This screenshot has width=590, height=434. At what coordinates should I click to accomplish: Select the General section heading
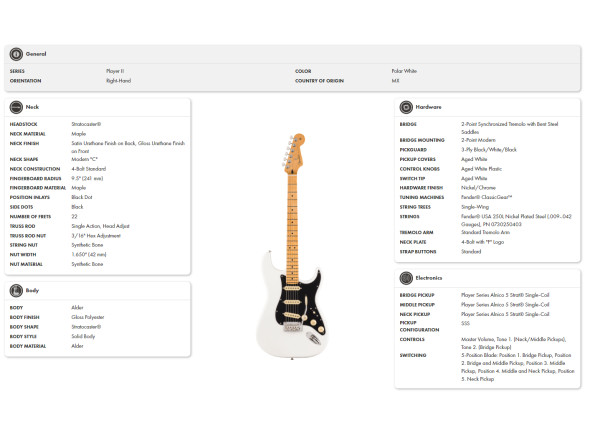pyautogui.click(x=36, y=54)
